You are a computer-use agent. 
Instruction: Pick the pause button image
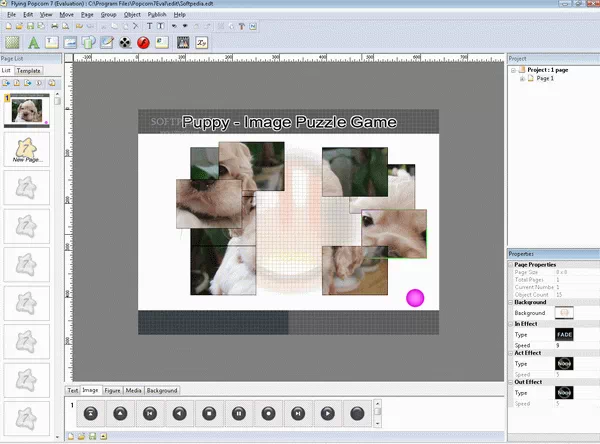(x=239, y=413)
